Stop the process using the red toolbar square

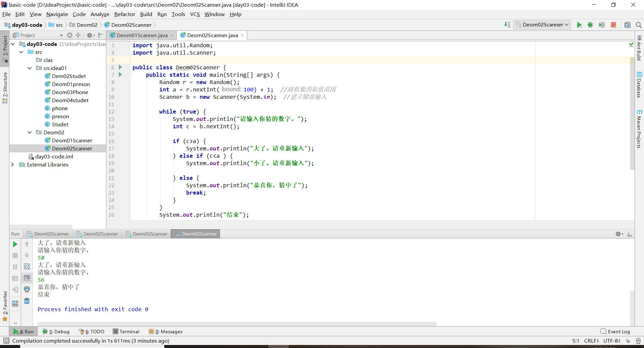tap(613, 25)
